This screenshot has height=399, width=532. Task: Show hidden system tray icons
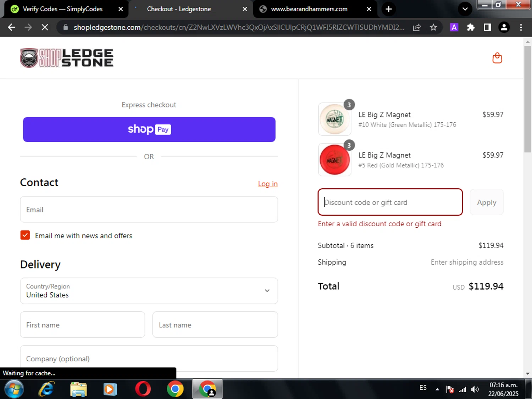(437, 389)
